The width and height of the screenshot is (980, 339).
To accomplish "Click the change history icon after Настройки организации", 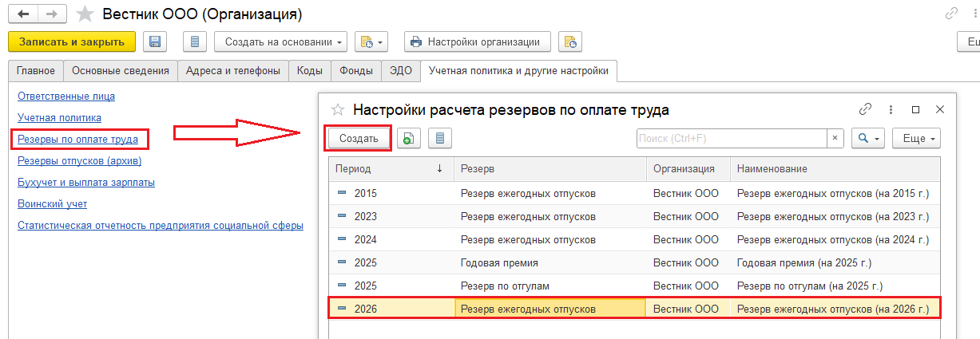I will point(570,41).
